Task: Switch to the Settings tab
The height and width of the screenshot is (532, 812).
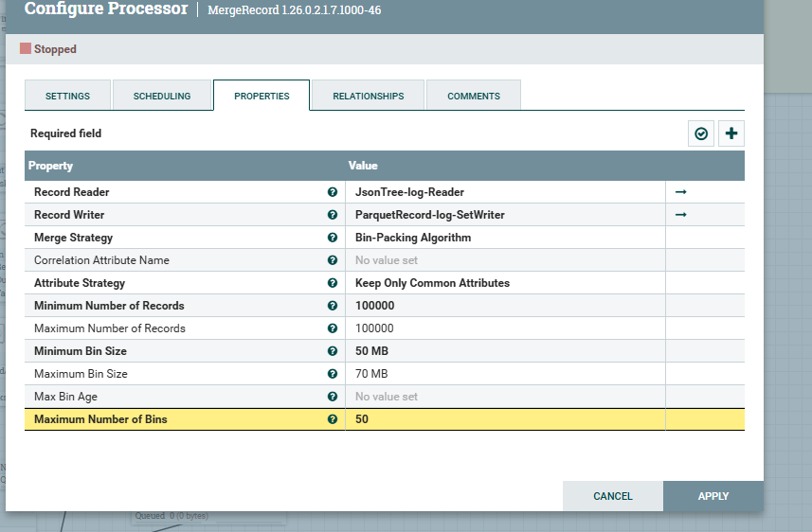Action: click(x=67, y=96)
